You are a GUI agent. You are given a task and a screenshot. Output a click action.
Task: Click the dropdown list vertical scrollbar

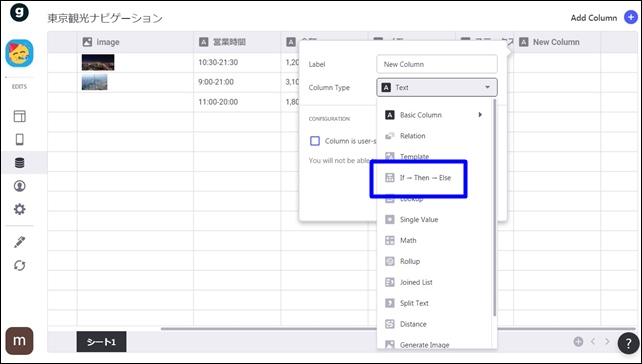point(495,207)
